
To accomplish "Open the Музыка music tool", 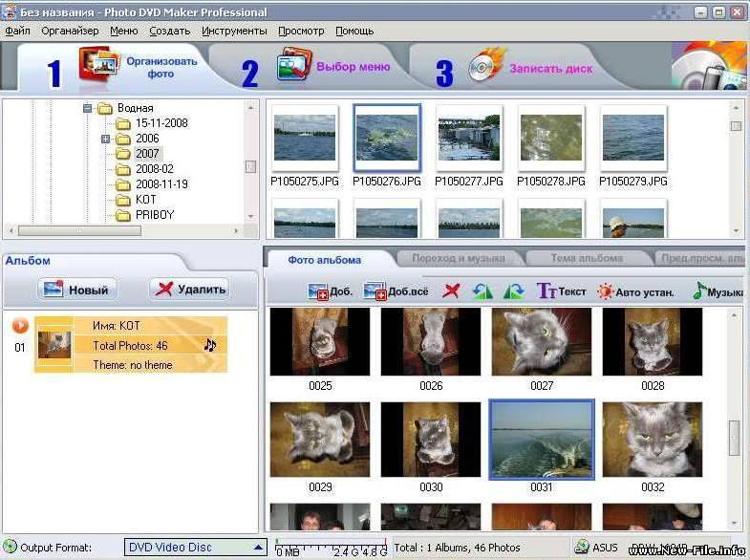I will tap(718, 291).
